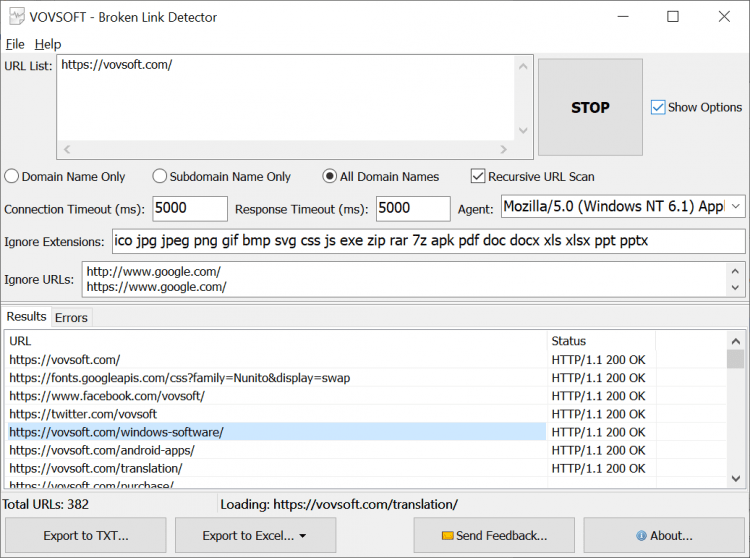
Task: Switch to the Results tab
Action: (26, 317)
